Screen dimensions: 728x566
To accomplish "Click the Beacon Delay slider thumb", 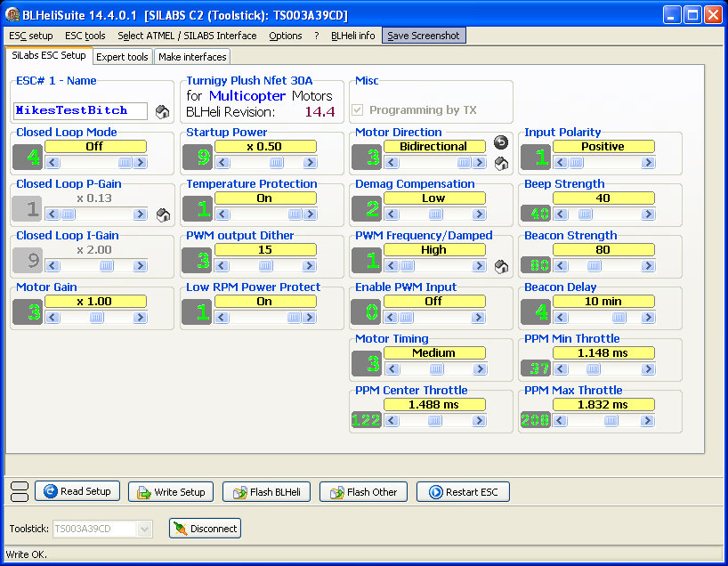I will tap(619, 317).
